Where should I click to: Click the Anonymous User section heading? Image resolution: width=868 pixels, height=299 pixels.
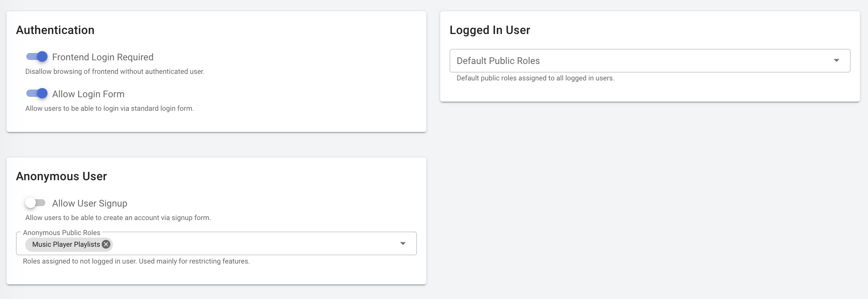coord(61,176)
